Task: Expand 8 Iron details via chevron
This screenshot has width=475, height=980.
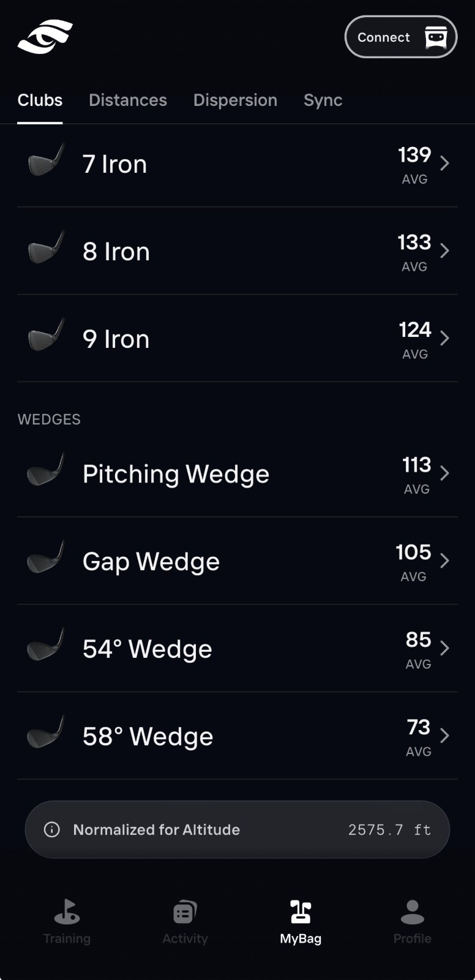Action: coord(445,251)
